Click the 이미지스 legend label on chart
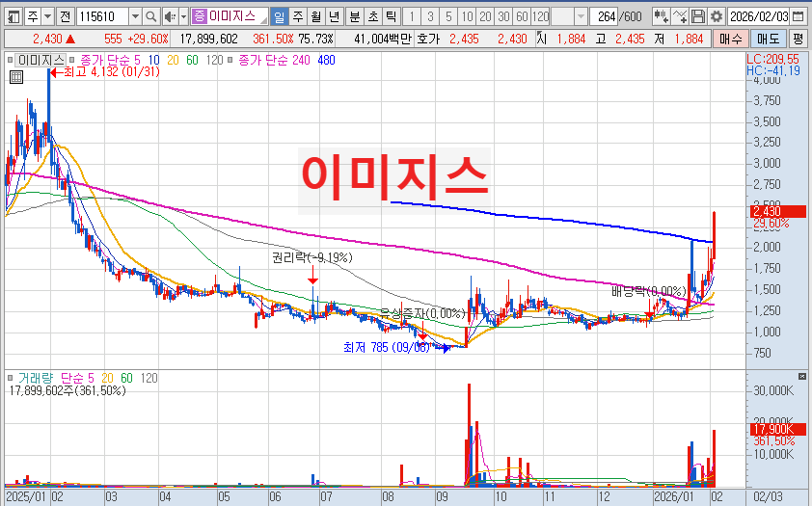 pos(41,60)
